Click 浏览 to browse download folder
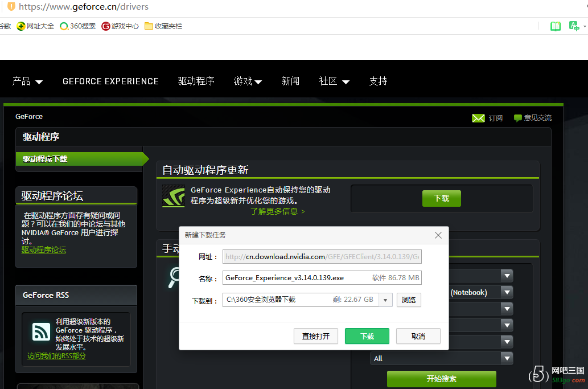The image size is (588, 389). click(409, 300)
